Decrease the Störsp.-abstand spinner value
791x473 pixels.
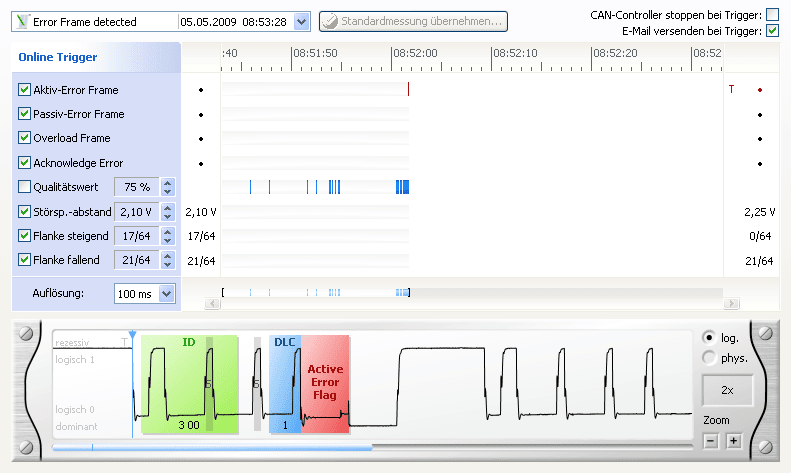168,216
